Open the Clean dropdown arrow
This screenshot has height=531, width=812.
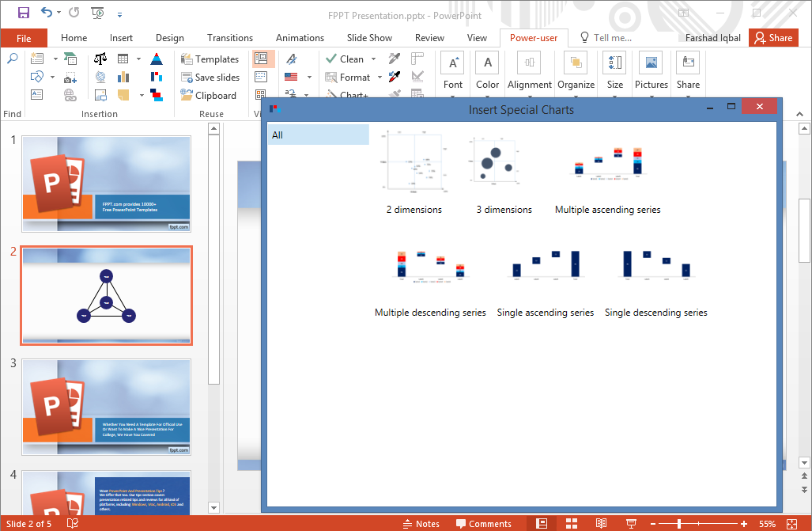373,59
